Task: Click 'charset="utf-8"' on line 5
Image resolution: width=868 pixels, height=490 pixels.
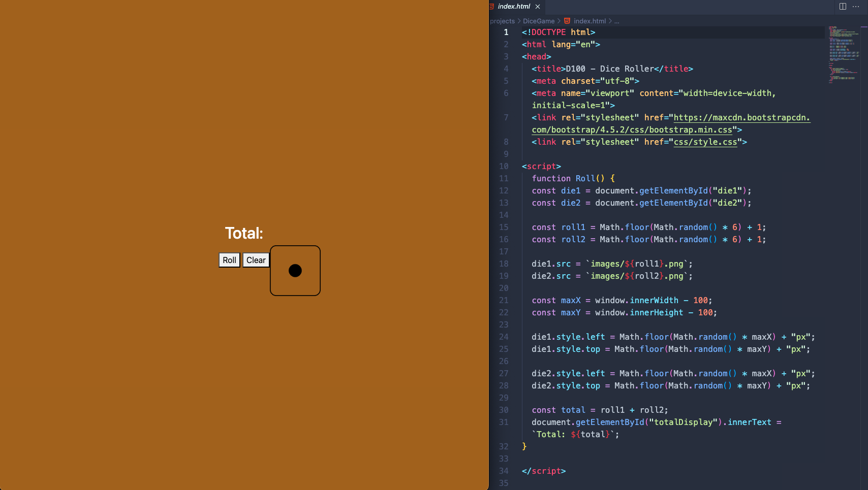Action: pyautogui.click(x=598, y=81)
